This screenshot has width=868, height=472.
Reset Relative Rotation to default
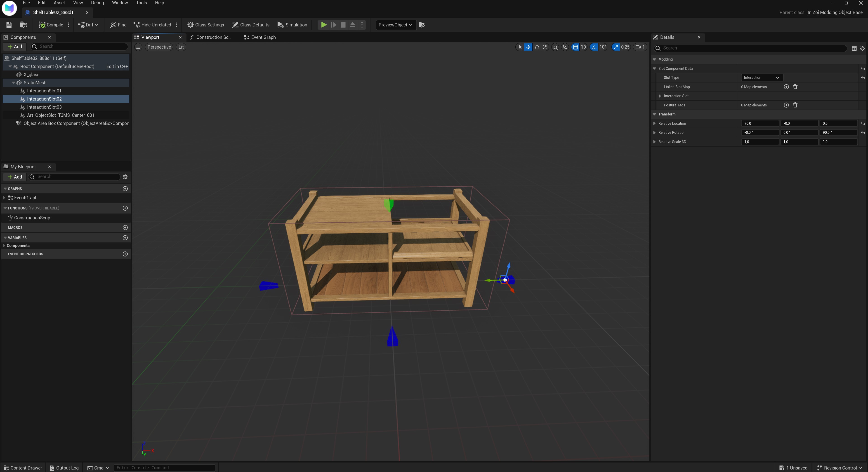(x=863, y=133)
